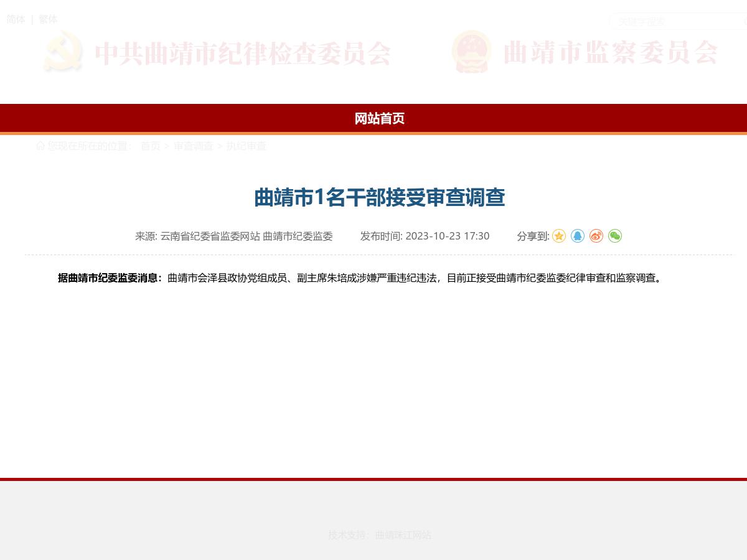Share article via QQ penguin icon
The width and height of the screenshot is (747, 560).
click(x=578, y=236)
